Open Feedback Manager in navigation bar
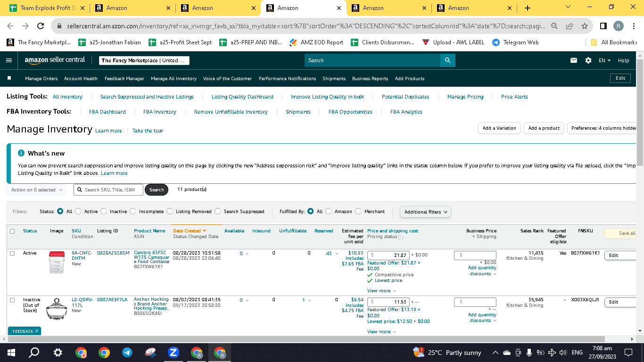644x362 pixels. [x=124, y=79]
